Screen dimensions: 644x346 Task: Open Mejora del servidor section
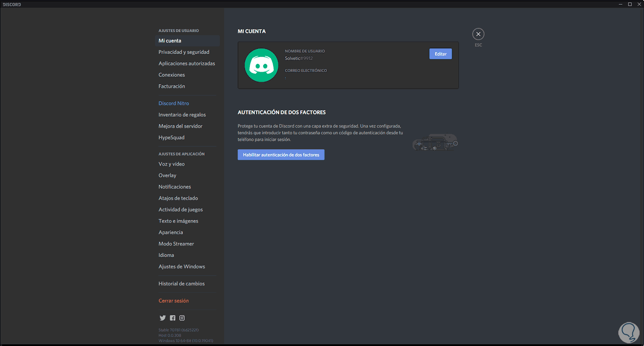[187, 126]
